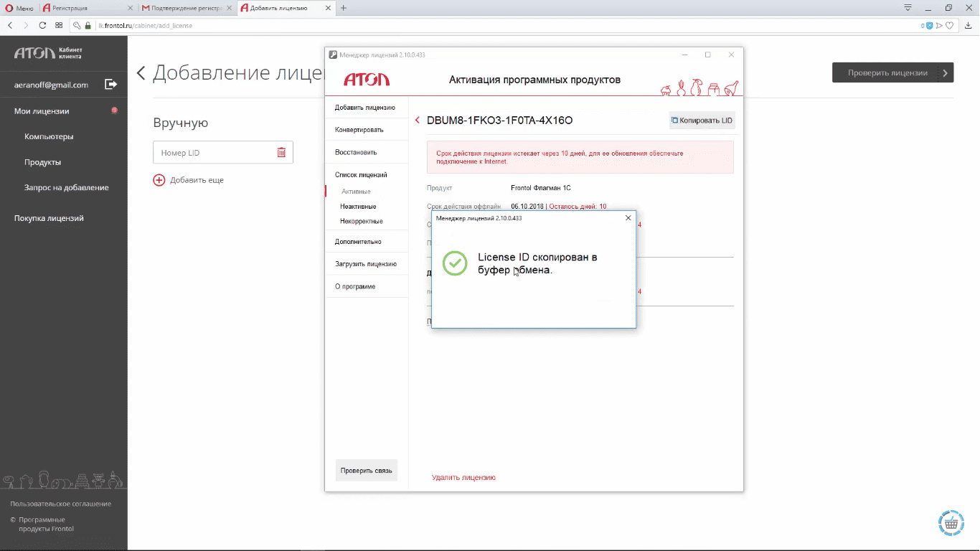Reload the page in the browser
This screenshot has width=980, height=551.
pyautogui.click(x=42, y=25)
